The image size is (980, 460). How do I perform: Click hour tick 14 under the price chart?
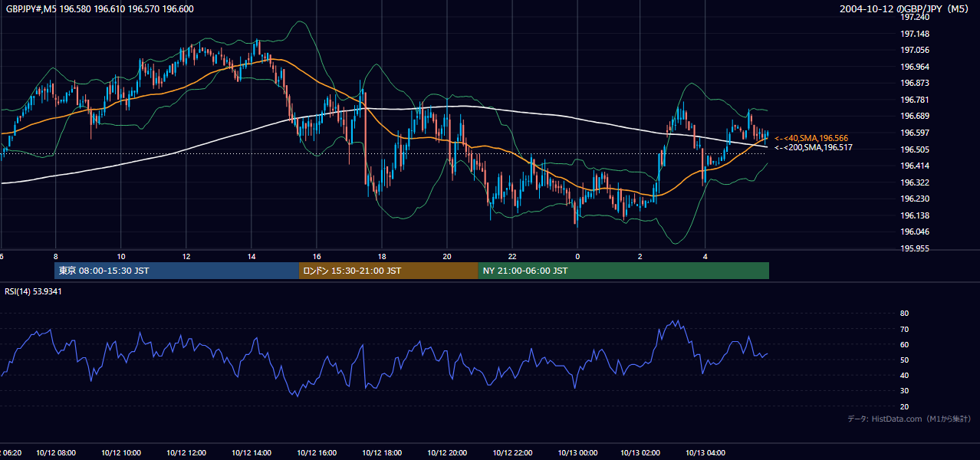tap(251, 256)
